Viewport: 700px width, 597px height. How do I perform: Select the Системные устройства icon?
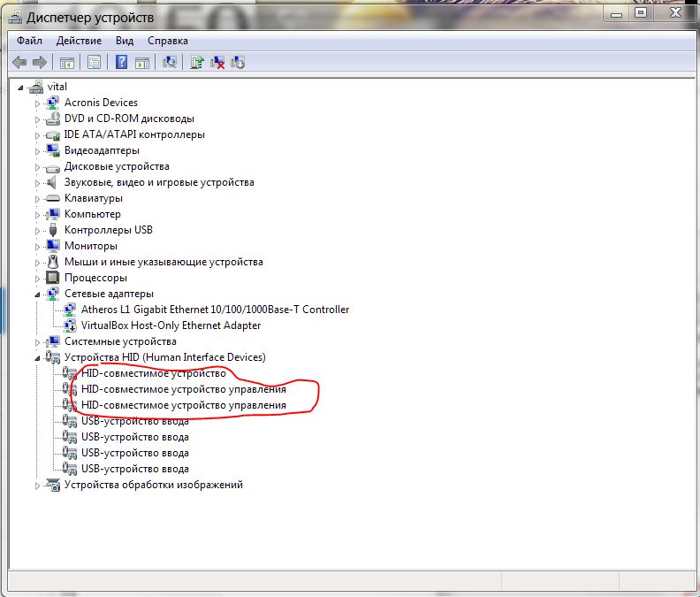53,342
